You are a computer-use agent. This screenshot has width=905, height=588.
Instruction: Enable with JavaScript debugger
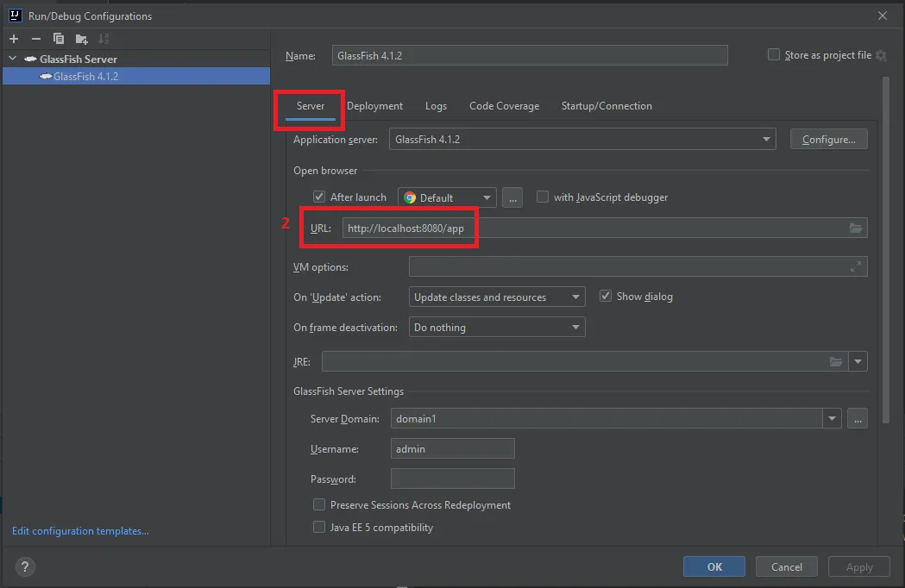click(x=542, y=197)
